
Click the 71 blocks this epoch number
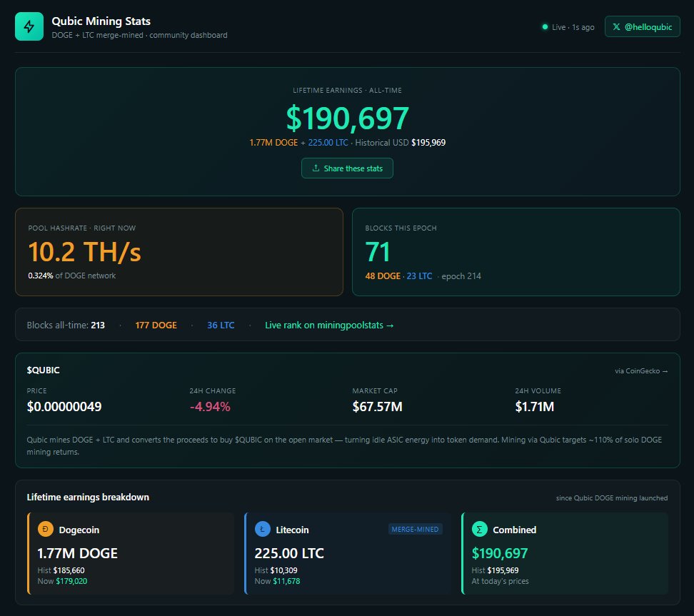click(378, 252)
